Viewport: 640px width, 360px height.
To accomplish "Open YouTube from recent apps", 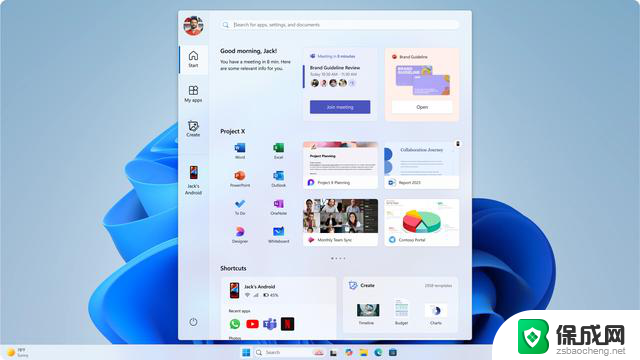I will (x=252, y=324).
